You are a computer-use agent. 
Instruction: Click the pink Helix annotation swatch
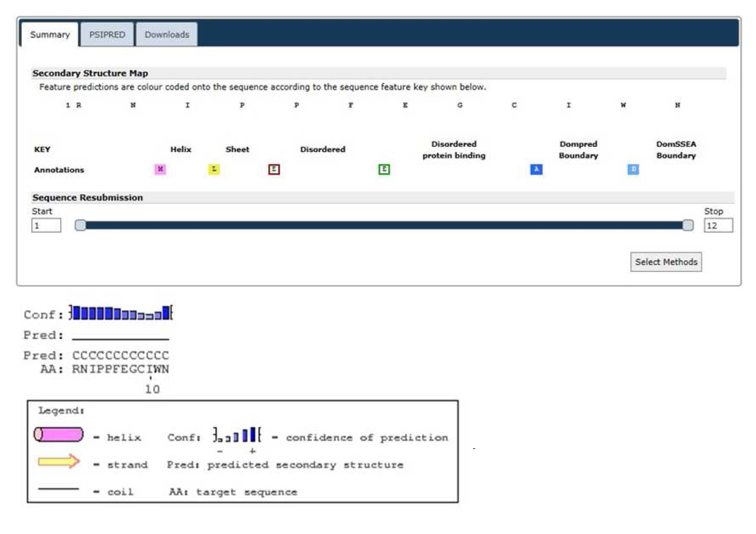click(x=160, y=169)
